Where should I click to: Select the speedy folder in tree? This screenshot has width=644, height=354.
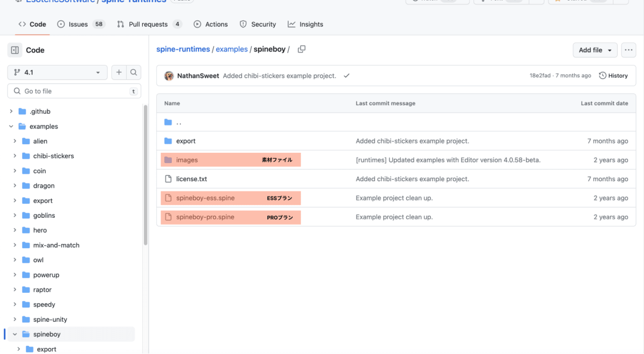pos(44,304)
